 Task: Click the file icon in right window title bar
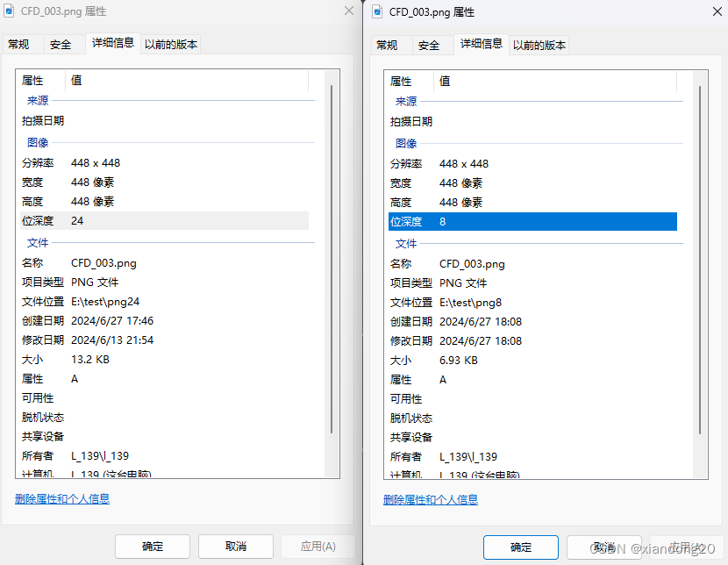pos(377,11)
